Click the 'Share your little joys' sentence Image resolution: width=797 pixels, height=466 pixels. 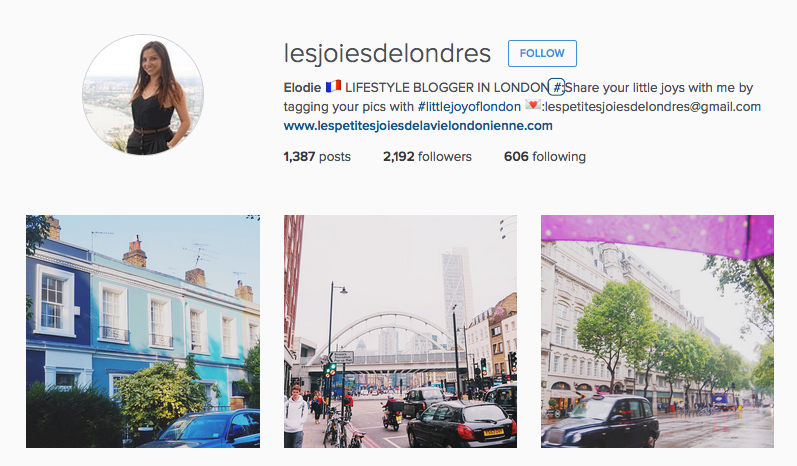[659, 88]
